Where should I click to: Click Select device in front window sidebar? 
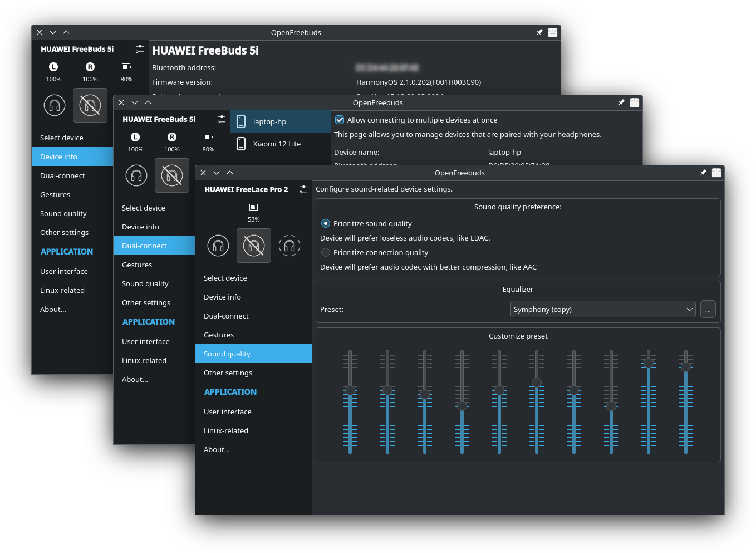click(254, 278)
